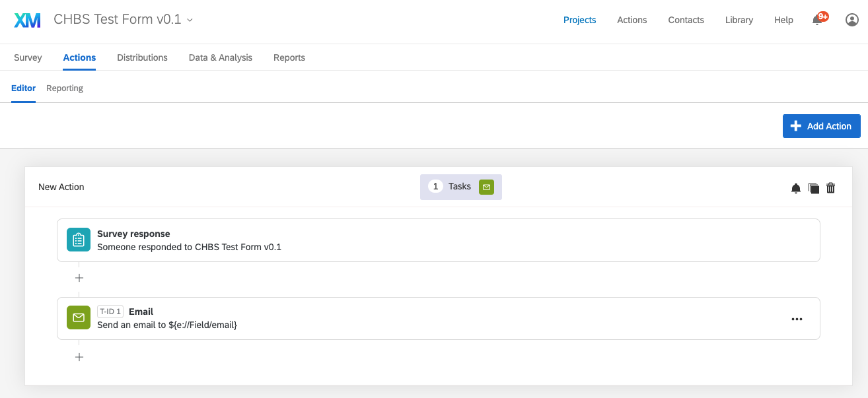Click 'Send an email to ${e://Field/email}' text
The height and width of the screenshot is (398, 868).
pos(167,325)
